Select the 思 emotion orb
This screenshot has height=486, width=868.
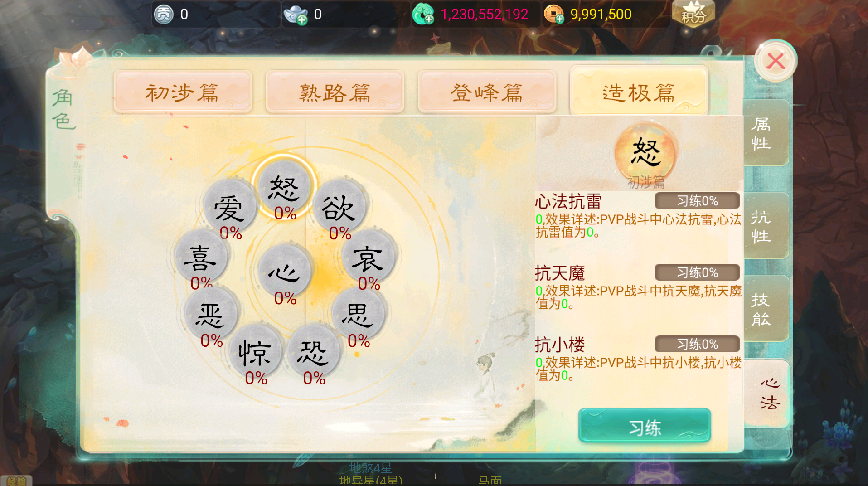tap(358, 314)
